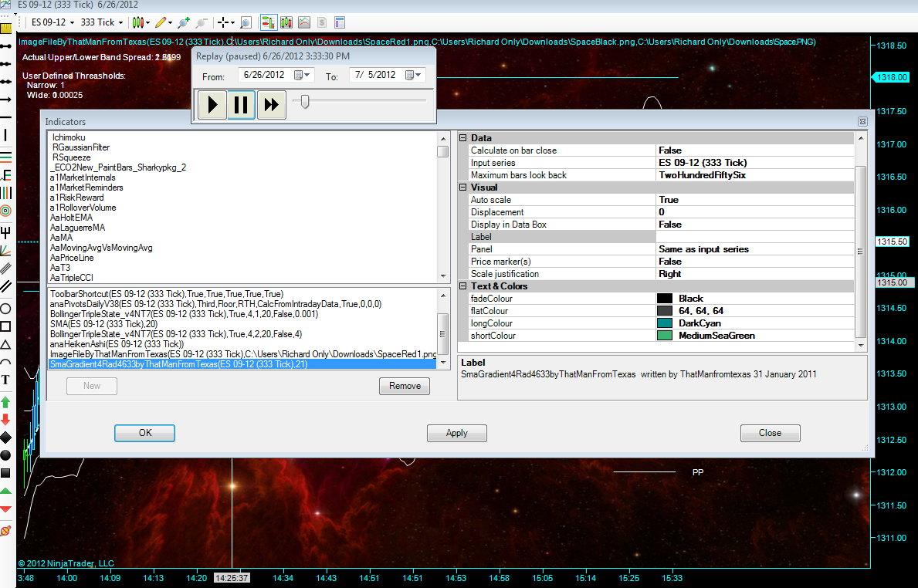Select the green up arrow marker

pos(6,402)
